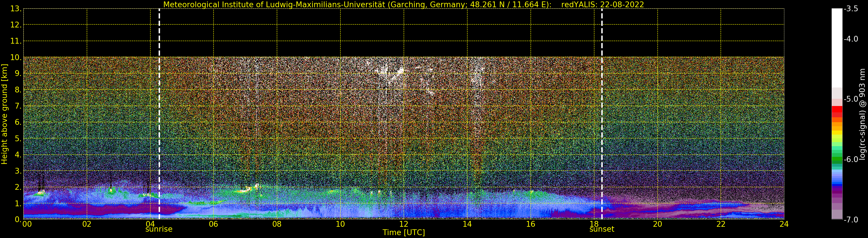
Task: Click the time tick label '20'
Action: coord(657,224)
